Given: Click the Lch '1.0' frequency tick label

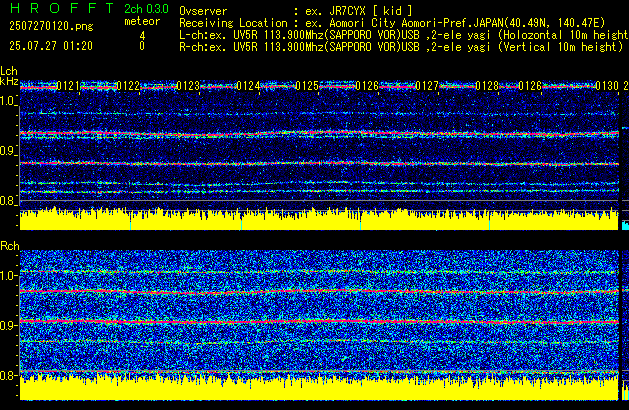Looking at the screenshot, I should pyautogui.click(x=8, y=101).
